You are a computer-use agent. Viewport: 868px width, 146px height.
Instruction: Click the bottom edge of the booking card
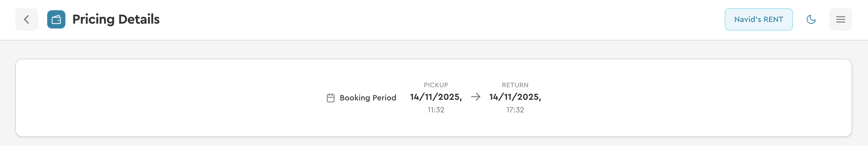pyautogui.click(x=434, y=136)
